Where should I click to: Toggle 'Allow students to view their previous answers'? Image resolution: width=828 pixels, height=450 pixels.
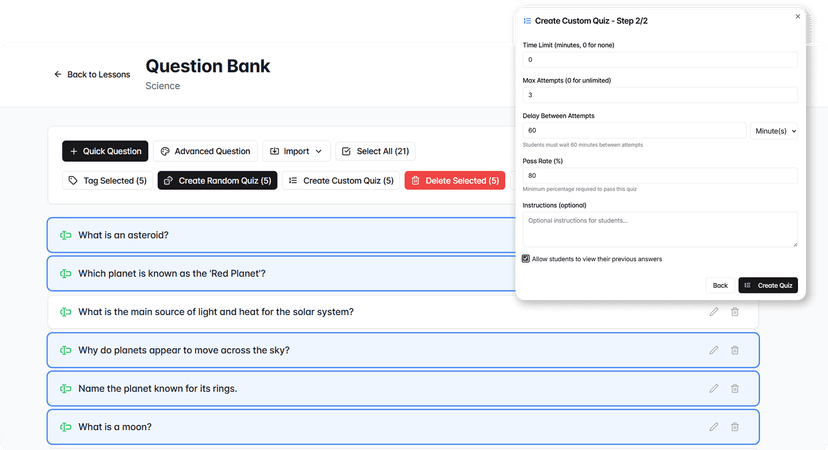click(x=526, y=259)
